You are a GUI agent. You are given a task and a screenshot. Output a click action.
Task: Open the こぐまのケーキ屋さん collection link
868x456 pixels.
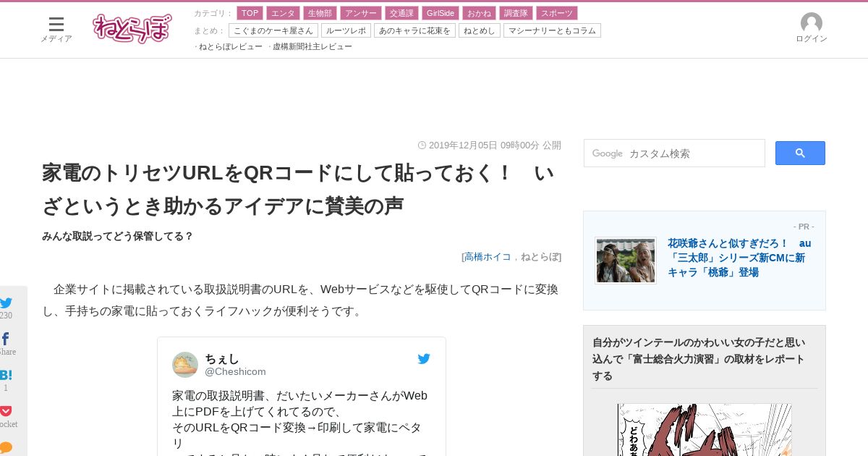click(x=273, y=30)
